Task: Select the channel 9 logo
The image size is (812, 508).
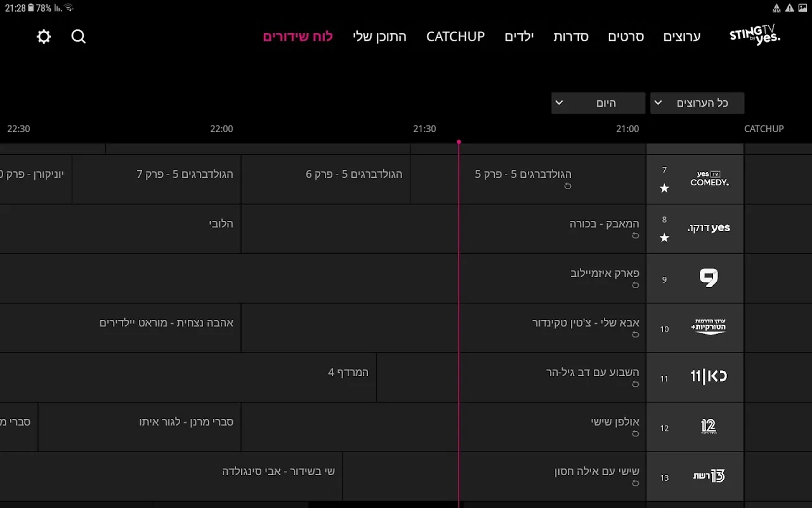Action: point(709,278)
